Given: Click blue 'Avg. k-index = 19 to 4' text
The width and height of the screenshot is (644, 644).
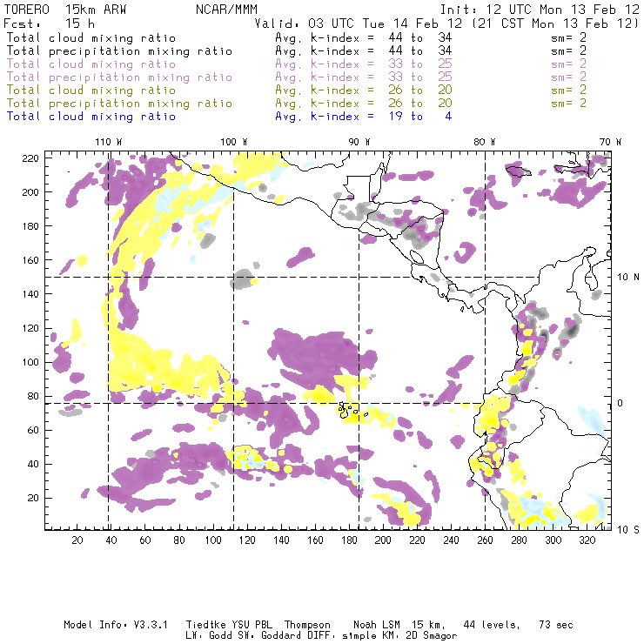Looking at the screenshot, I should click(x=364, y=117).
